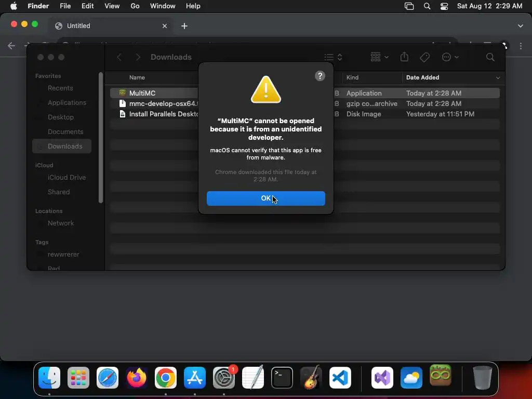This screenshot has height=399, width=532.
Task: Open Google Chrome in the Dock
Action: click(x=166, y=378)
